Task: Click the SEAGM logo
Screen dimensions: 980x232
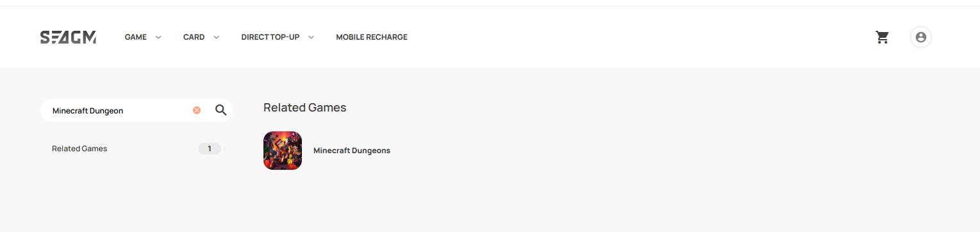Action: point(68,37)
